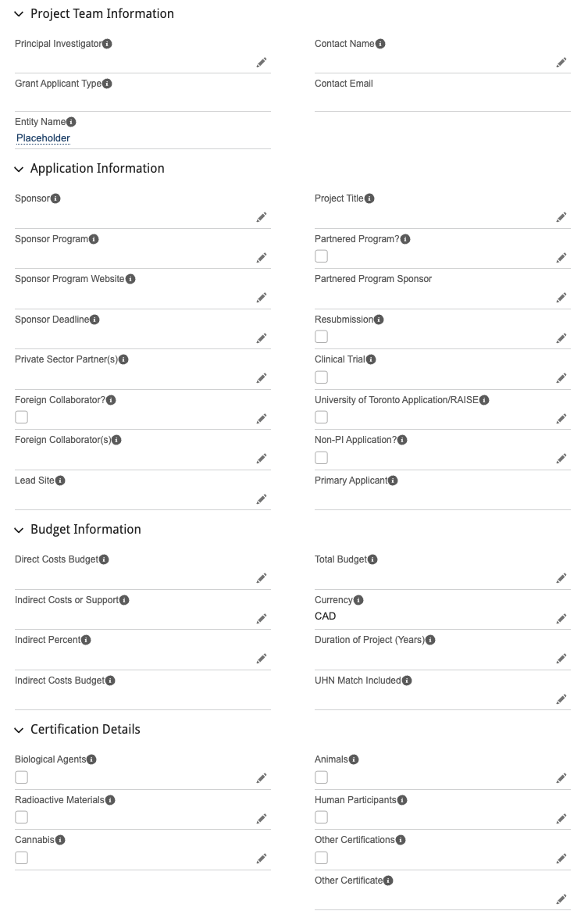Viewport: 588px width, 911px height.
Task: Click the Contact Email field area
Action: tap(442, 101)
